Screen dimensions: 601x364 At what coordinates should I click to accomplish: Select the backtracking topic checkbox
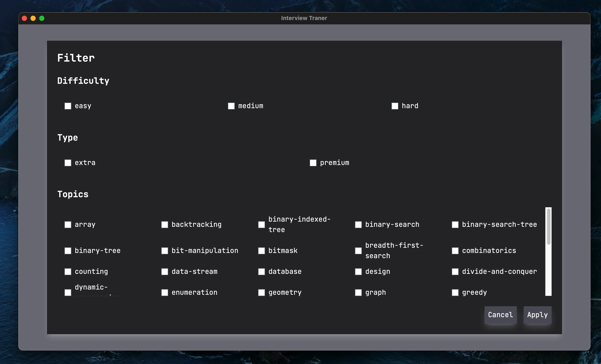165,225
